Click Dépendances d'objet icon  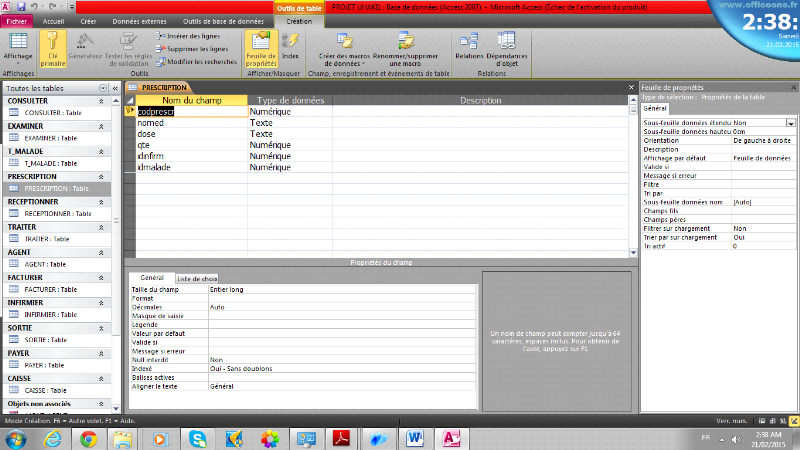507,45
